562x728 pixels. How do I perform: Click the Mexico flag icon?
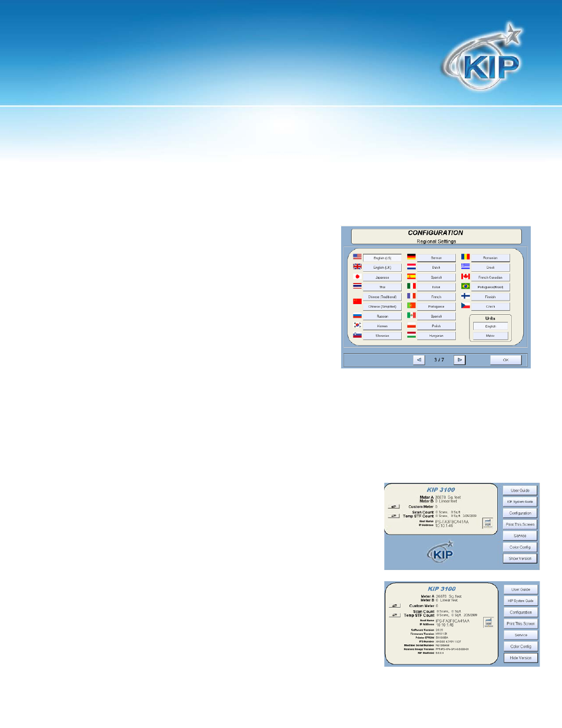pyautogui.click(x=411, y=315)
